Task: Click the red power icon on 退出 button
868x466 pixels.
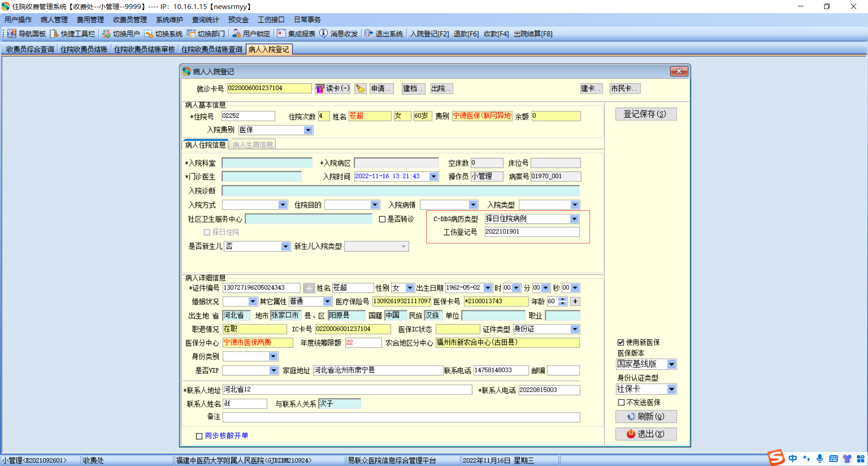Action: pyautogui.click(x=631, y=434)
